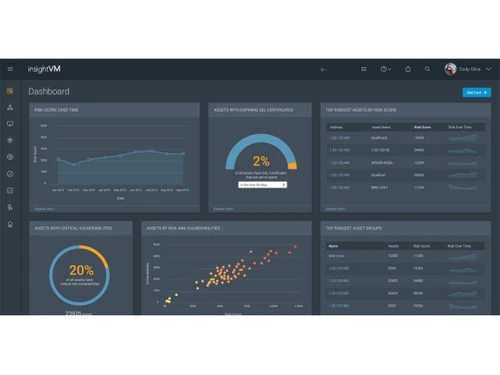
Task: Open the compass-style circular sidebar icon
Action: [x=10, y=174]
